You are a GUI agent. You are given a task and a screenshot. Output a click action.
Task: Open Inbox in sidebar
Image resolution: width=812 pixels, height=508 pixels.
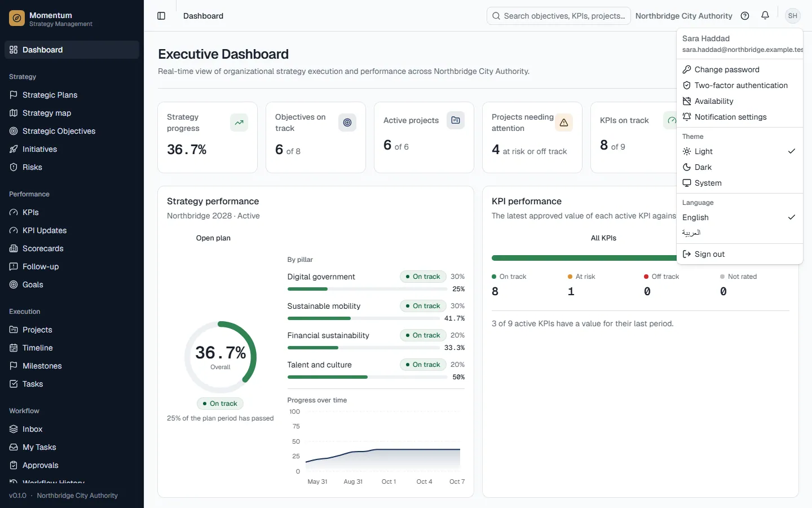72,429
